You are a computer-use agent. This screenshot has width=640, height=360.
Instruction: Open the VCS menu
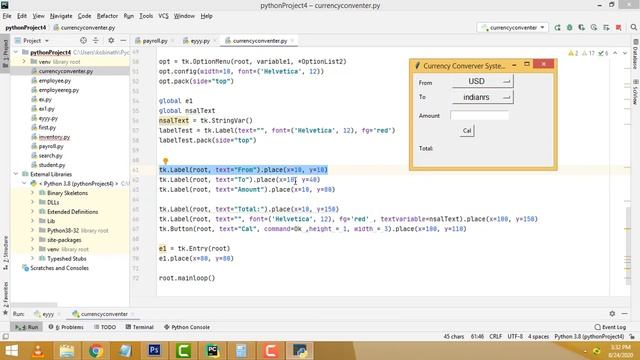163,16
